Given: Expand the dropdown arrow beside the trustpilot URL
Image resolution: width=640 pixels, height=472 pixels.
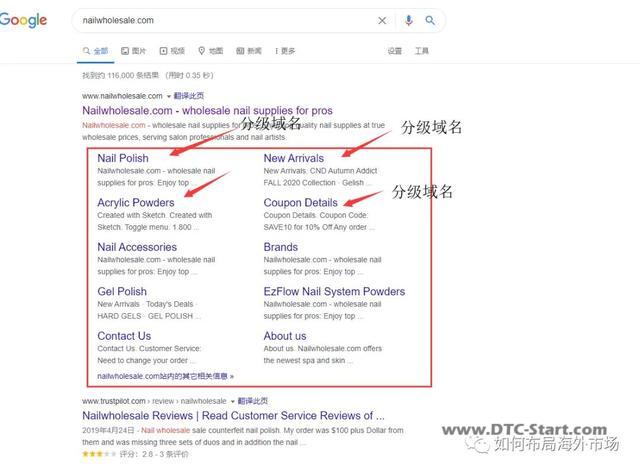Looking at the screenshot, I should (x=233, y=401).
